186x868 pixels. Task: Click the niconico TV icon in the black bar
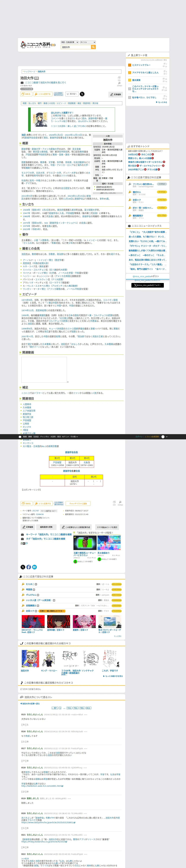click(x=20, y=437)
